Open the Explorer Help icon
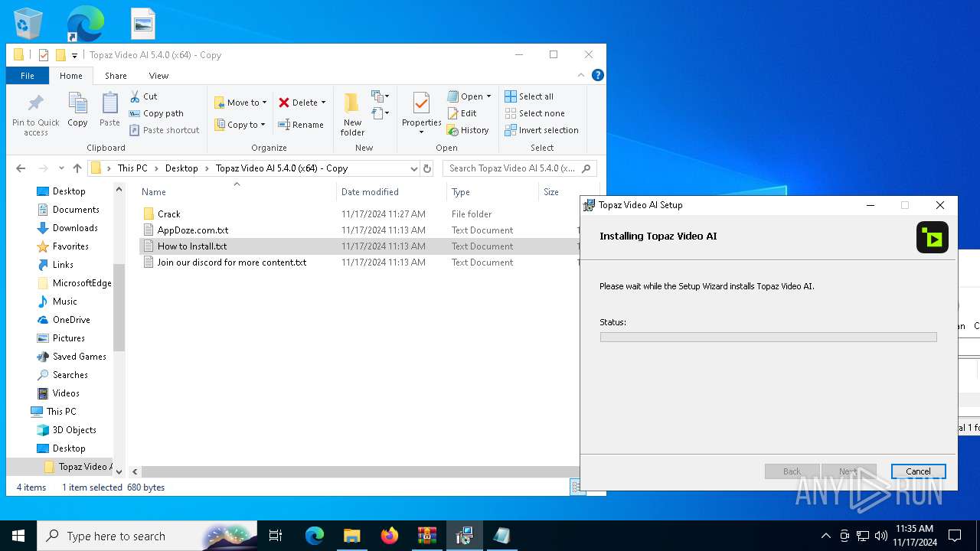Image resolution: width=980 pixels, height=551 pixels. 598,75
